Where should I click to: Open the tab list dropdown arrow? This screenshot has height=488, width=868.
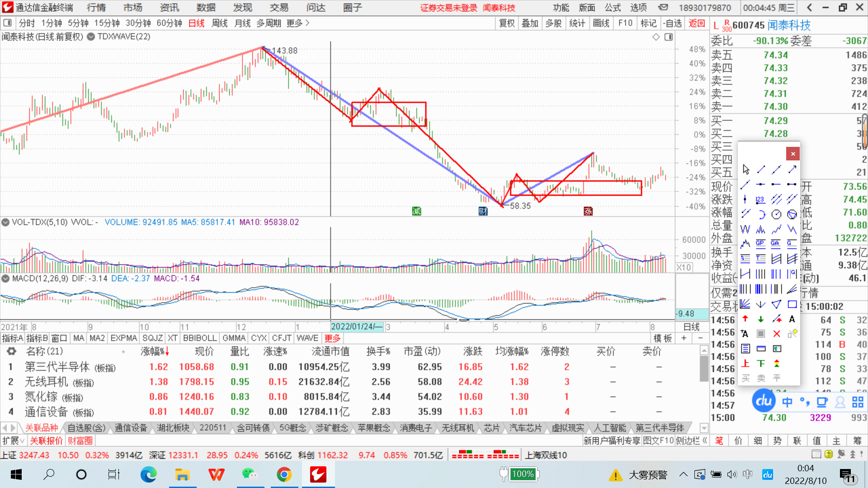point(703,427)
